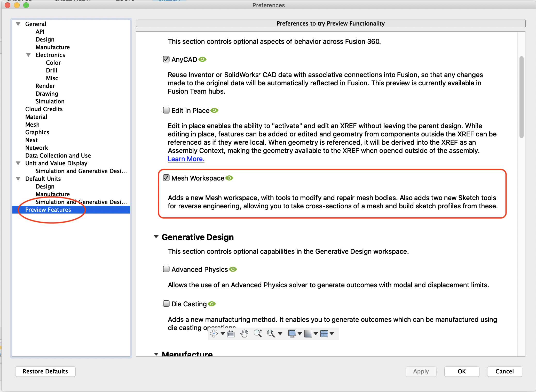Select the Zoom magnifier tool

click(x=257, y=333)
